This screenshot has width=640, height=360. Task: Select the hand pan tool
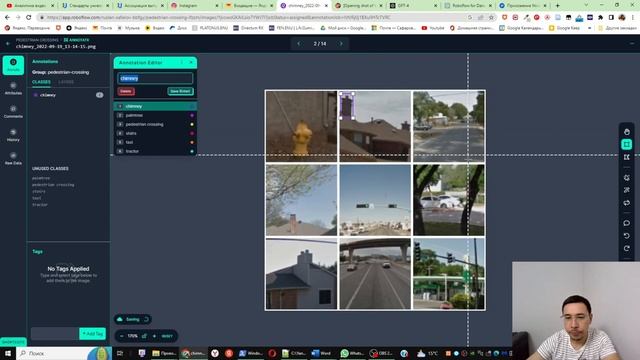(x=627, y=132)
